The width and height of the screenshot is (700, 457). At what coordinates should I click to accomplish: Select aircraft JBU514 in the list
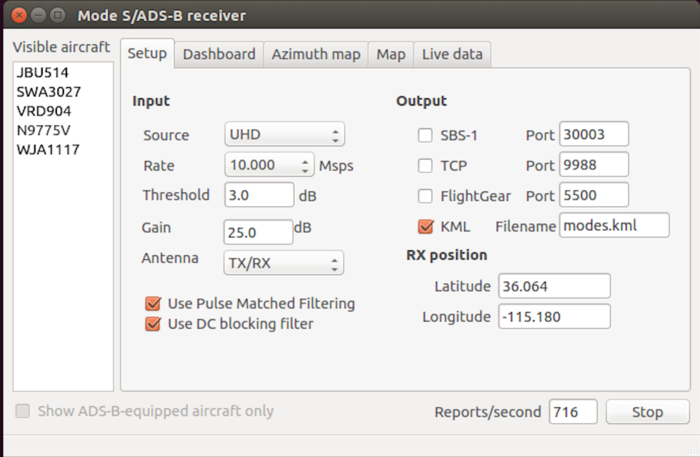pos(34,74)
